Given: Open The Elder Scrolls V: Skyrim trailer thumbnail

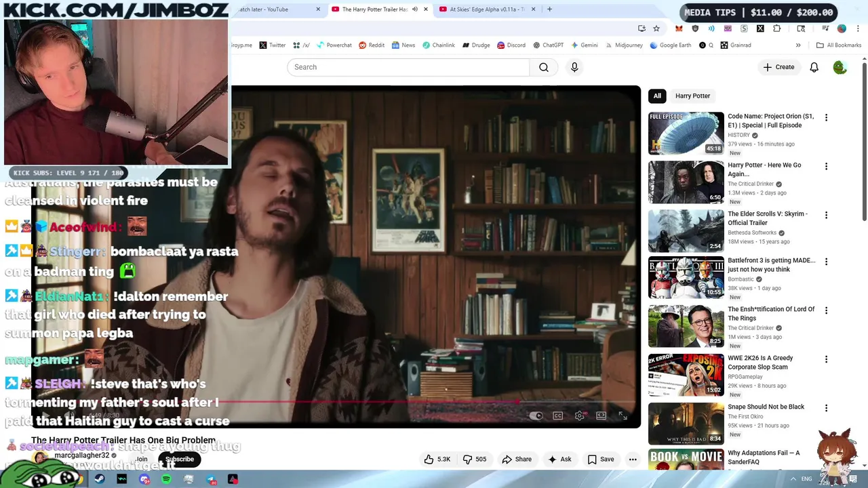Looking at the screenshot, I should (x=686, y=230).
